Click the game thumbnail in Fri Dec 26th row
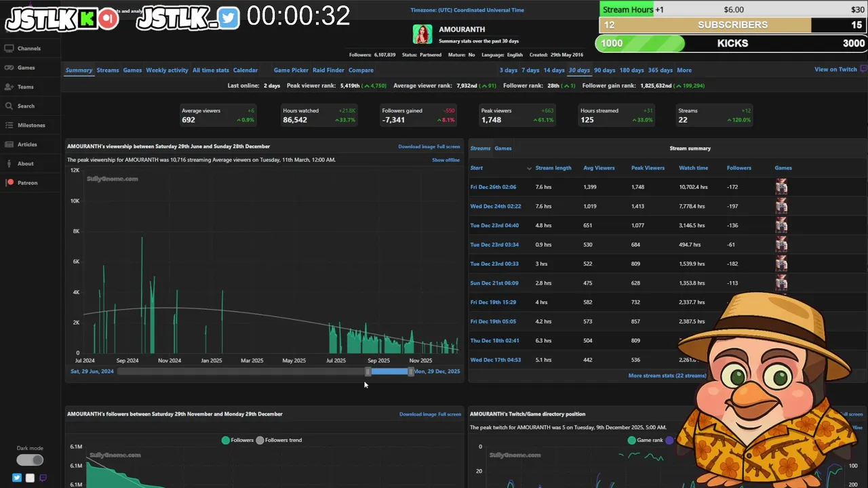This screenshot has height=488, width=868. pyautogui.click(x=781, y=186)
